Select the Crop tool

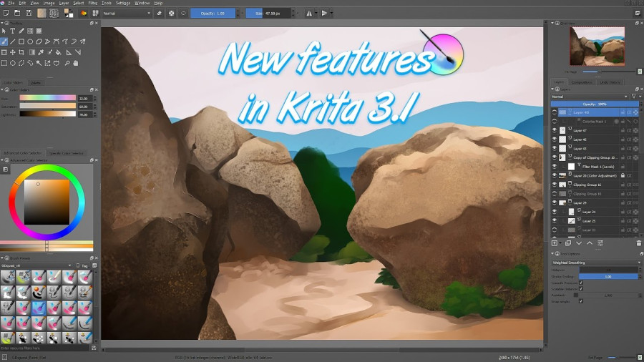(21, 52)
